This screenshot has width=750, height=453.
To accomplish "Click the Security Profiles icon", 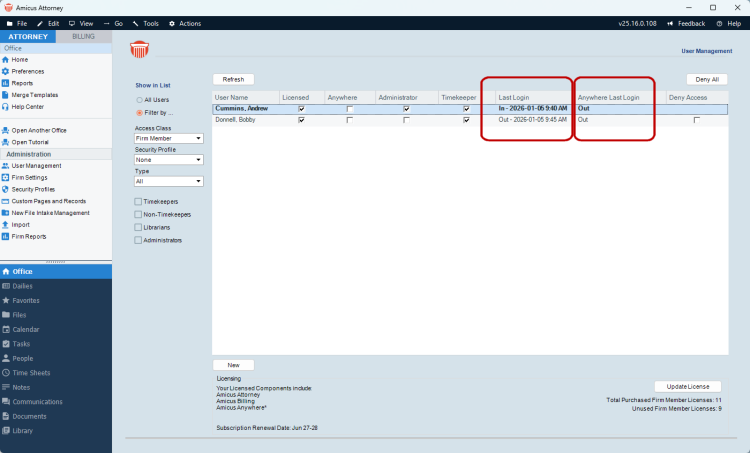I will [x=6, y=189].
